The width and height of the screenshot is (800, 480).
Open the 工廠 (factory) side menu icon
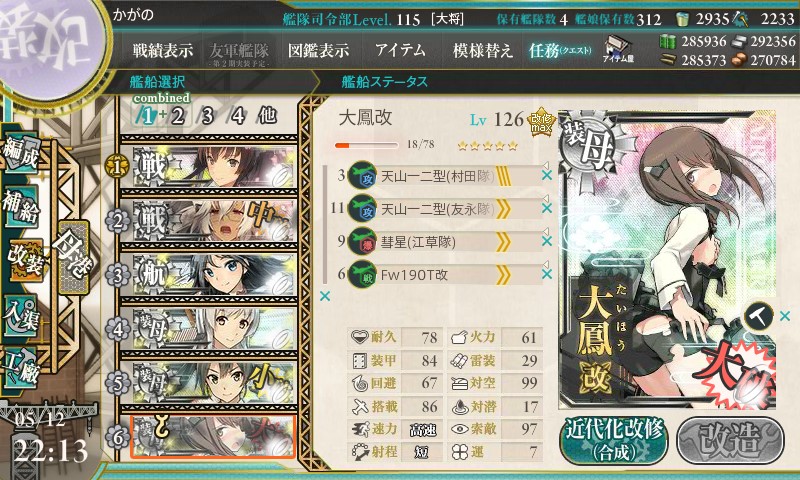tap(21, 368)
